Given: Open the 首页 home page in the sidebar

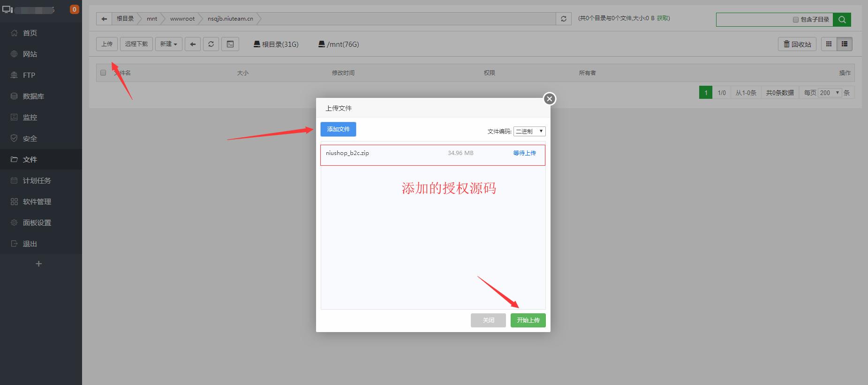Looking at the screenshot, I should point(30,33).
